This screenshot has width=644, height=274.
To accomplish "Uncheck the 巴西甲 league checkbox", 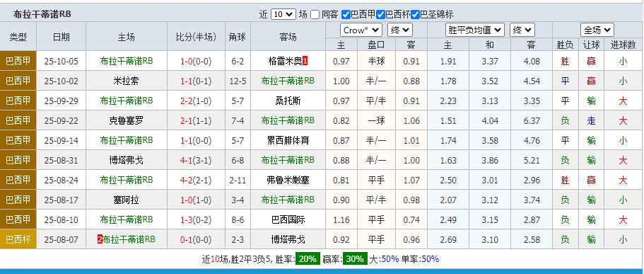I will pyautogui.click(x=346, y=15).
